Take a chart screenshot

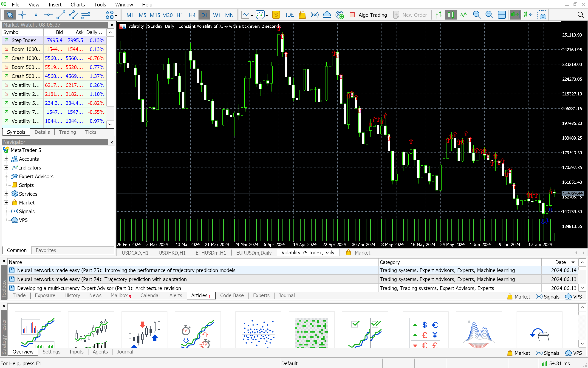pyautogui.click(x=542, y=15)
